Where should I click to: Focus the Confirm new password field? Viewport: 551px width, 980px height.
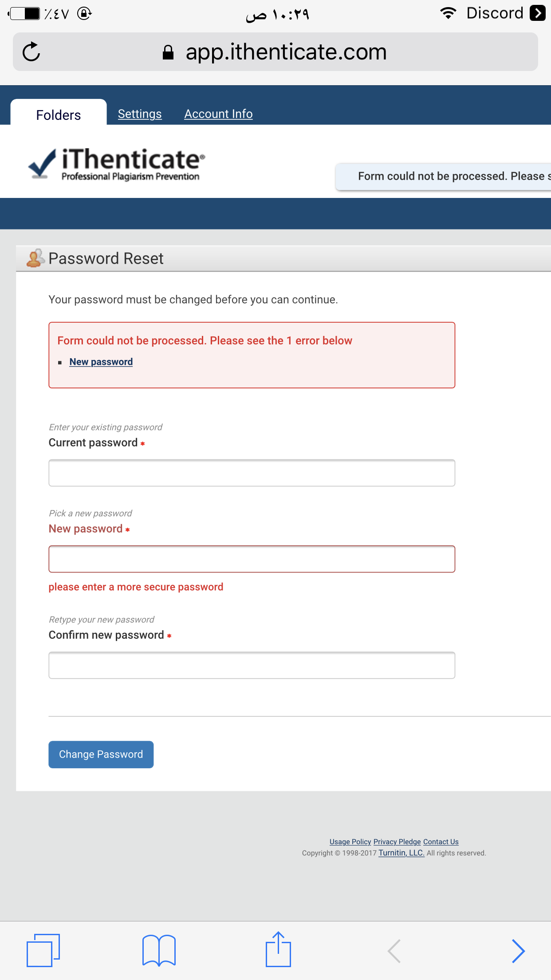(252, 665)
